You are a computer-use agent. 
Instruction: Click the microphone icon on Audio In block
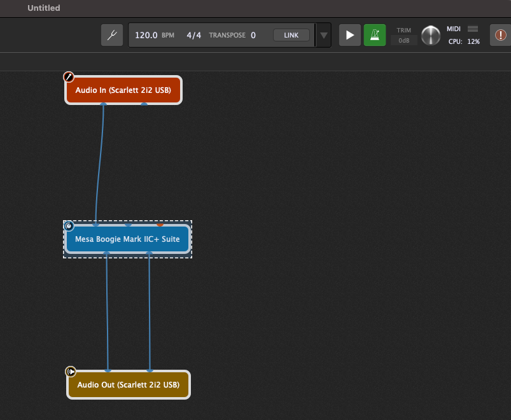click(69, 77)
